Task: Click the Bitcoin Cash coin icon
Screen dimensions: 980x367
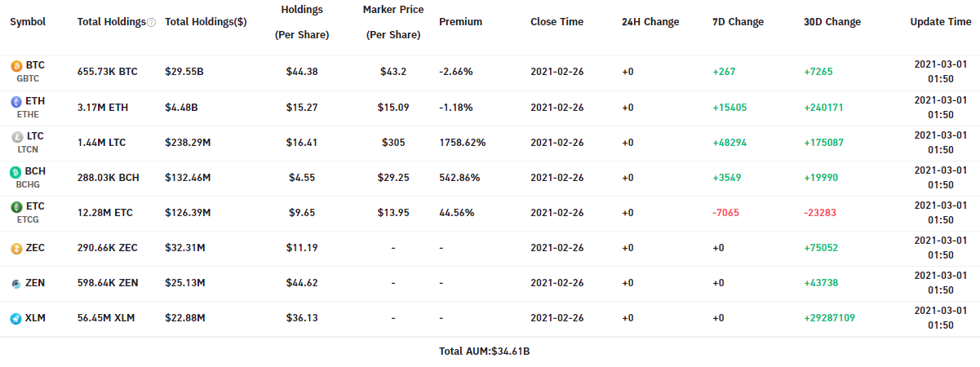Action: [16, 172]
